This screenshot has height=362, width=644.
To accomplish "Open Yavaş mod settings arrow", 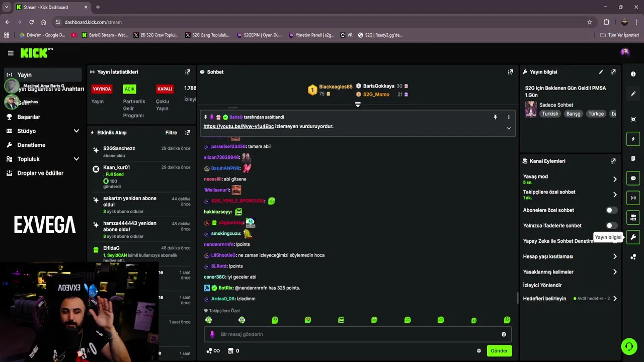I will click(x=615, y=179).
